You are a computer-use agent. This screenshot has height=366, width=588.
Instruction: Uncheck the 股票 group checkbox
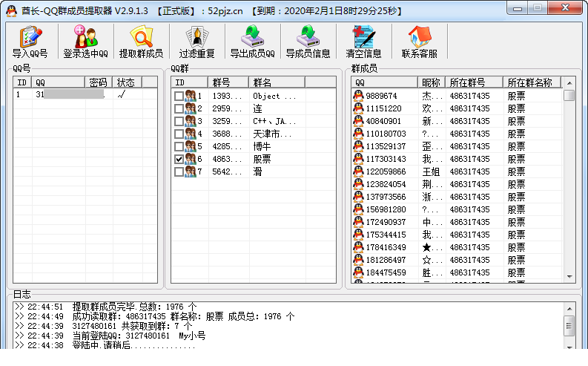(x=179, y=159)
